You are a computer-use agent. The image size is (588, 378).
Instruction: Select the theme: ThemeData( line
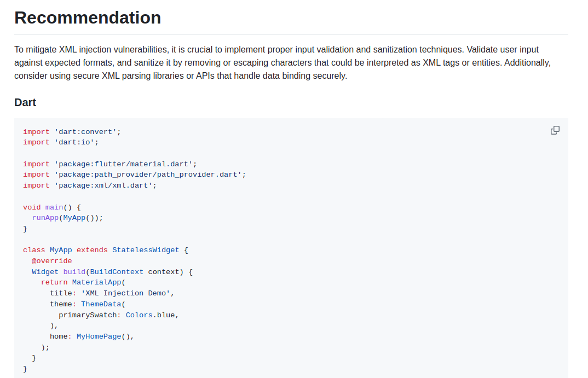click(88, 304)
